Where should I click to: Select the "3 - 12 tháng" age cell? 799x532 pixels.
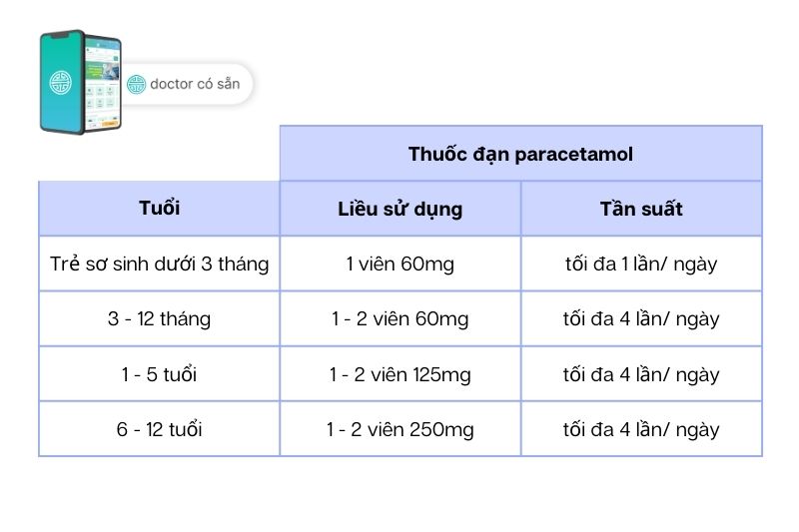point(159,319)
